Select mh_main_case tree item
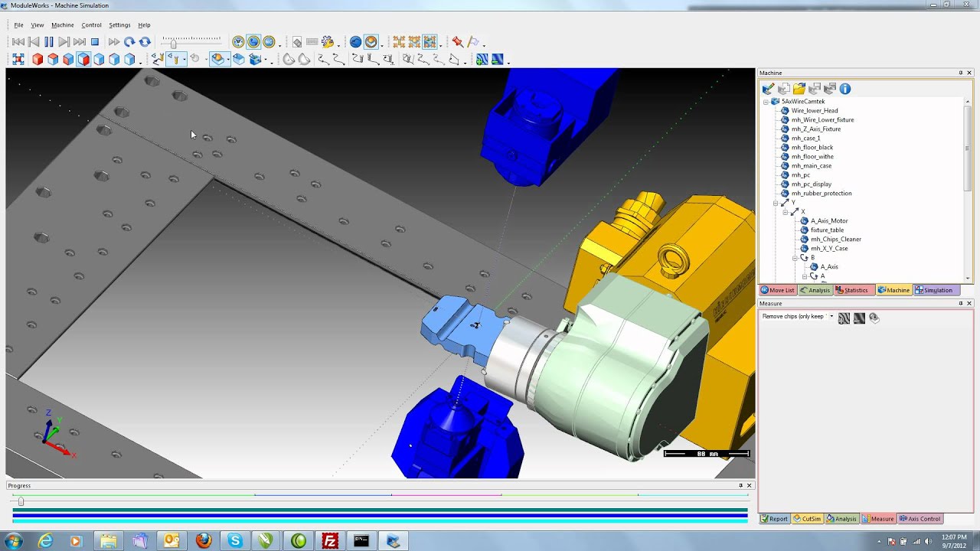 coord(812,166)
